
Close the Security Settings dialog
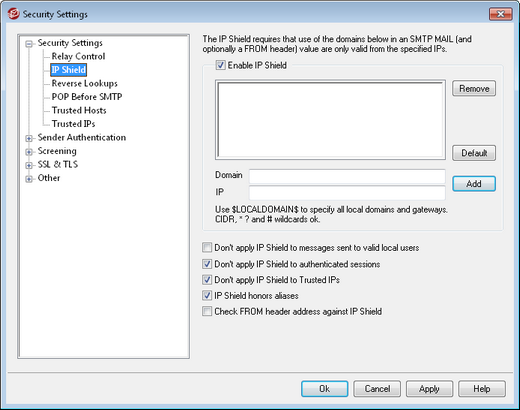tap(500, 14)
